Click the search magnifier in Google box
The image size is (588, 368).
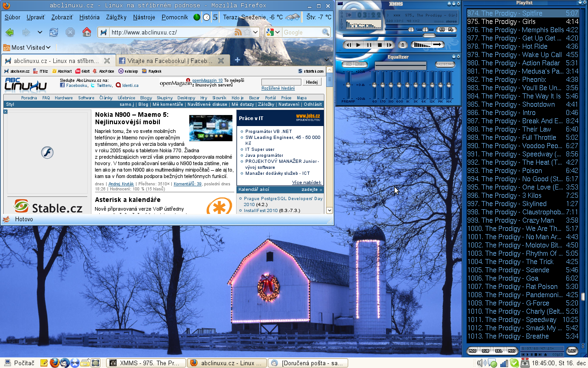(x=326, y=32)
